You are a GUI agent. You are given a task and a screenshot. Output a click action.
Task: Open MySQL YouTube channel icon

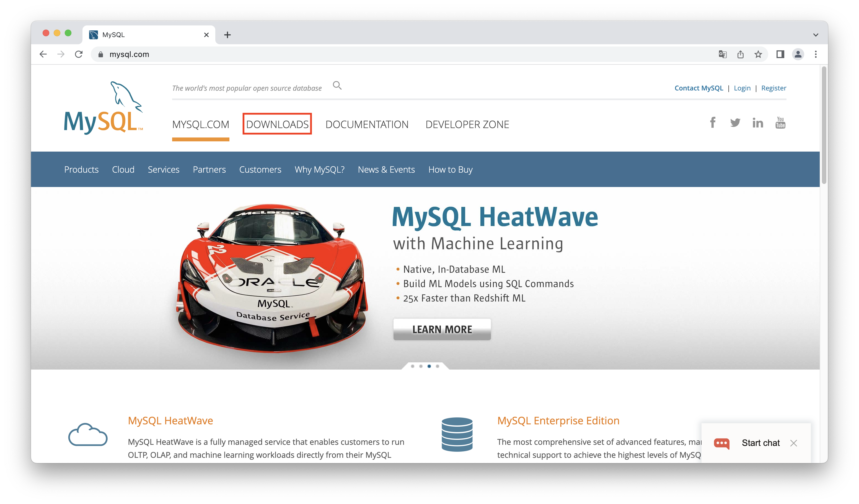(x=780, y=122)
